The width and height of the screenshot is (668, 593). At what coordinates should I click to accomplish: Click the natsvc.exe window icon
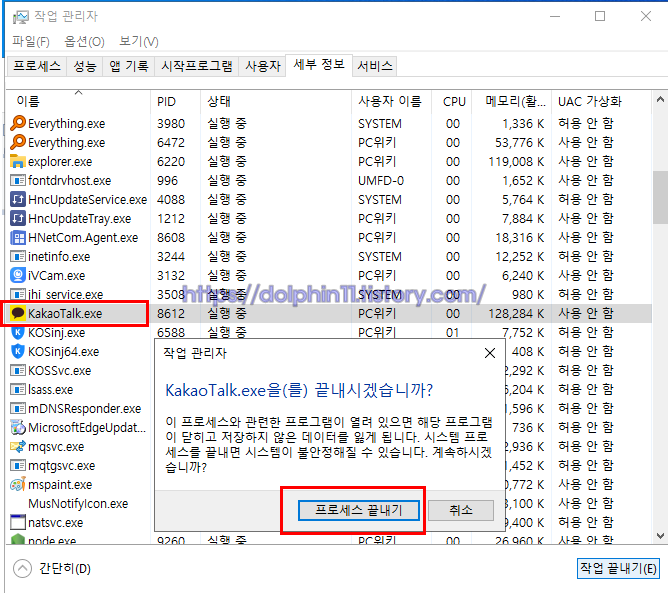17,522
